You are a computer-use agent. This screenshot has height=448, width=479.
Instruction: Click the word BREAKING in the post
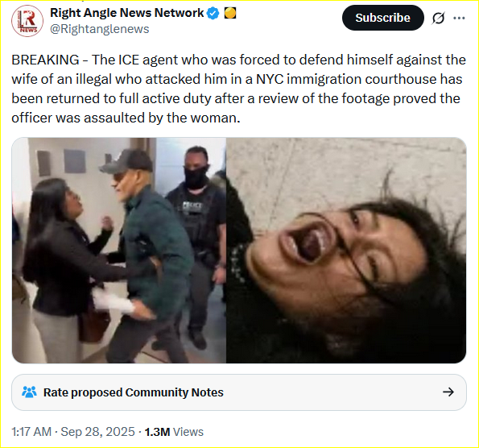46,60
